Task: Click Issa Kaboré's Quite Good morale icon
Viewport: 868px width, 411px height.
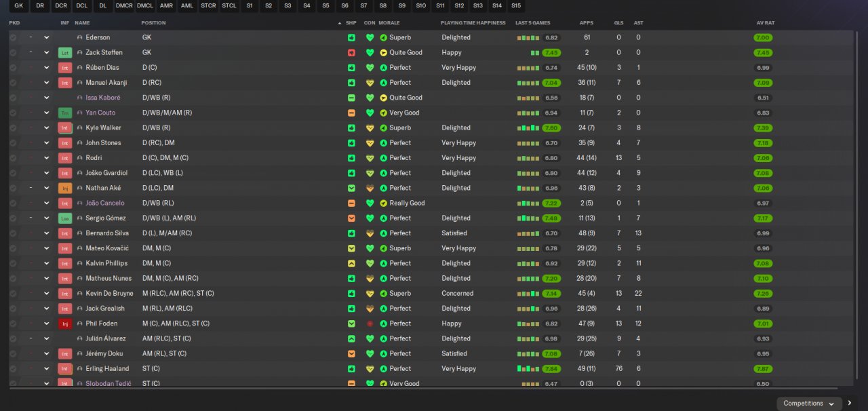Action: coord(383,98)
